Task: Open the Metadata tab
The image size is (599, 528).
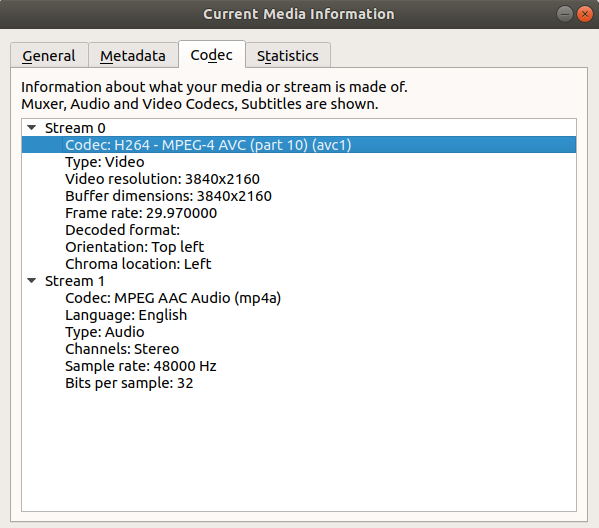Action: tap(133, 56)
